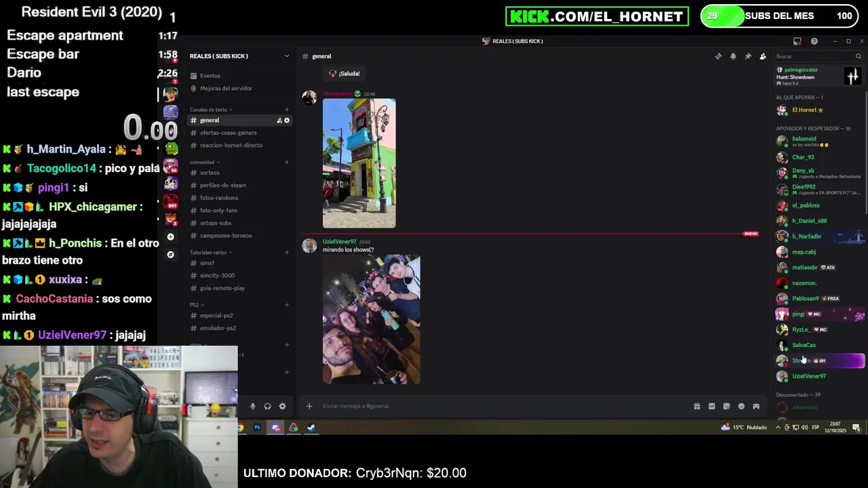Open pinned messages icon in header
Screen dimensions: 868x488
748,56
